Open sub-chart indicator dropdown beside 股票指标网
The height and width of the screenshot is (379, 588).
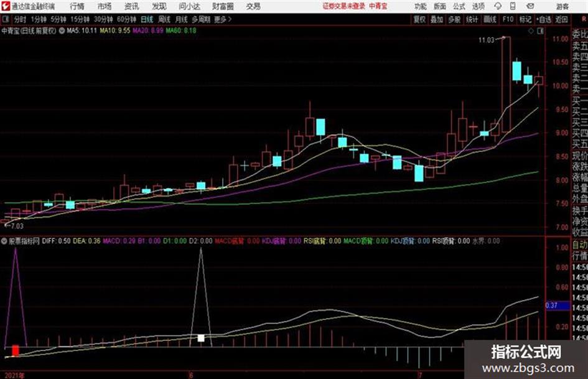pyautogui.click(x=4, y=241)
